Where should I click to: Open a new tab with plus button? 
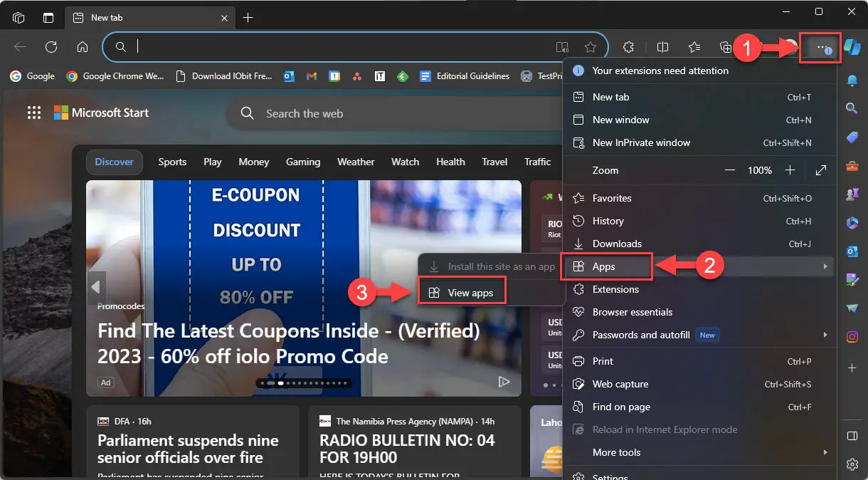tap(248, 17)
